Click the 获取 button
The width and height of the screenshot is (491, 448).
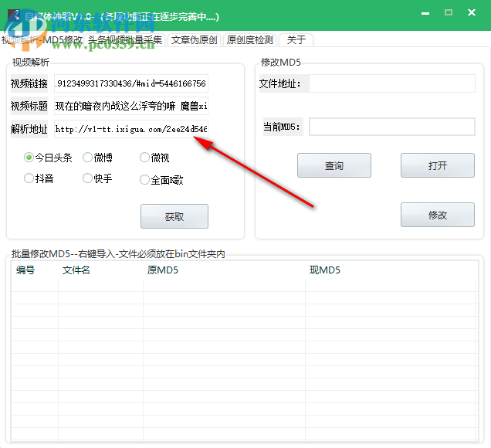click(174, 216)
